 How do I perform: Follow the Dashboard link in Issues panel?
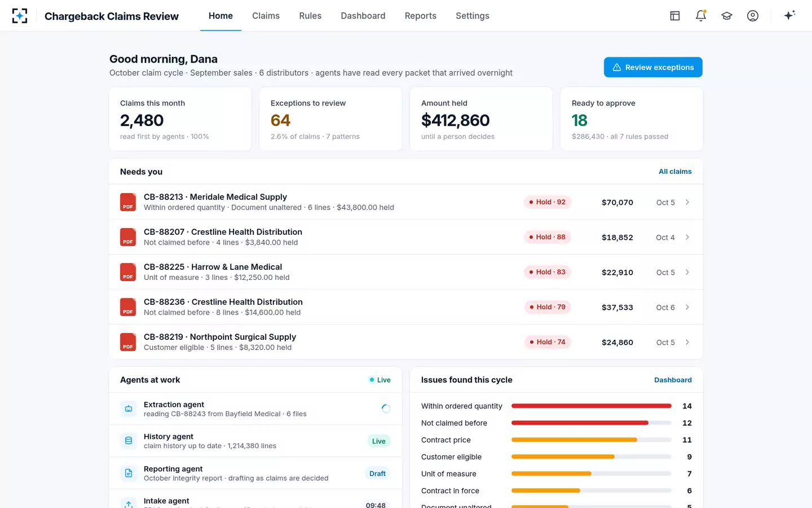(x=673, y=380)
